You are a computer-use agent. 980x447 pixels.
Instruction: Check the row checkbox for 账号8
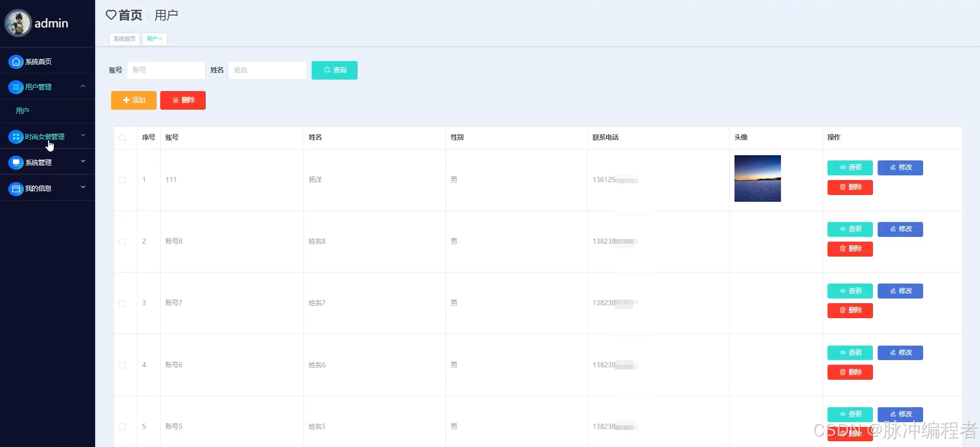pos(122,242)
